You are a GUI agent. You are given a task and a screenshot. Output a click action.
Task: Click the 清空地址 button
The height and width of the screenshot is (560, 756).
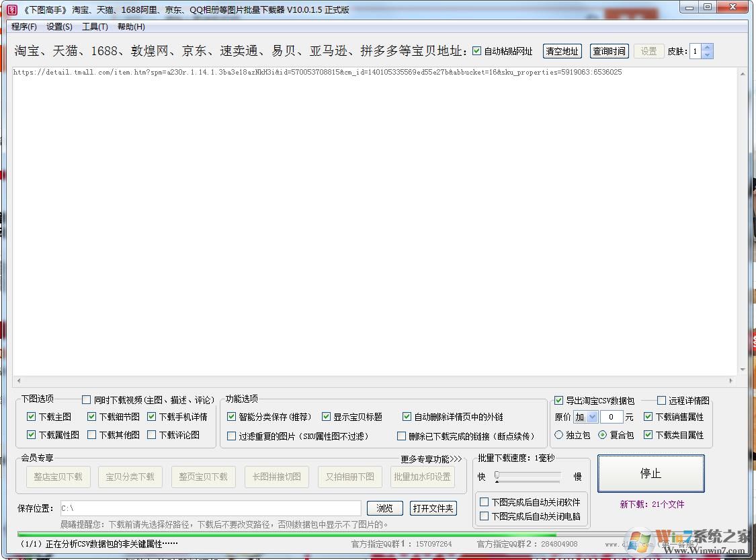point(562,50)
